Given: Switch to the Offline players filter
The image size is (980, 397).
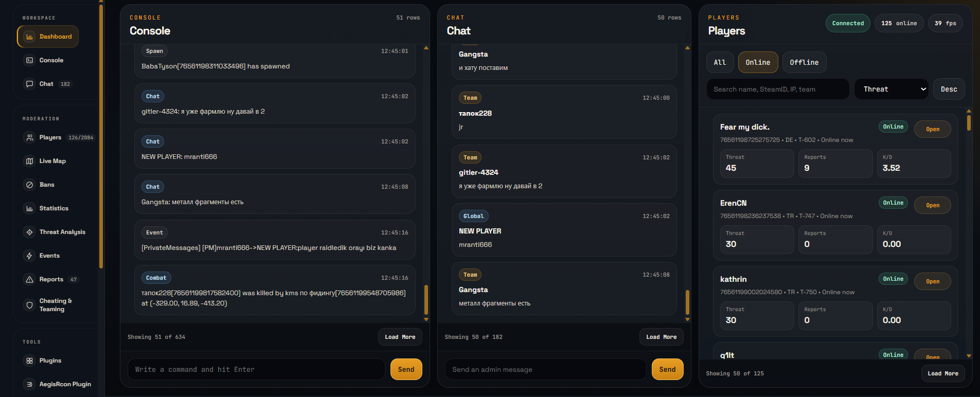Looking at the screenshot, I should (x=804, y=62).
